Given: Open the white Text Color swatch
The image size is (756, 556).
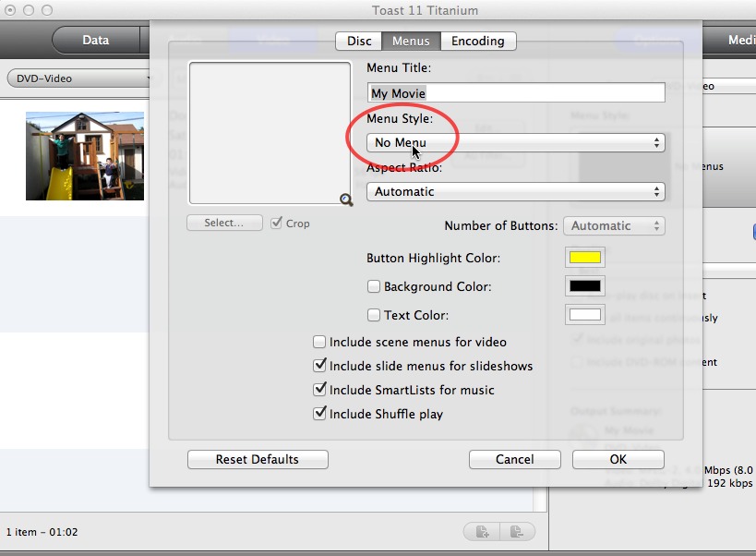Looking at the screenshot, I should click(585, 315).
